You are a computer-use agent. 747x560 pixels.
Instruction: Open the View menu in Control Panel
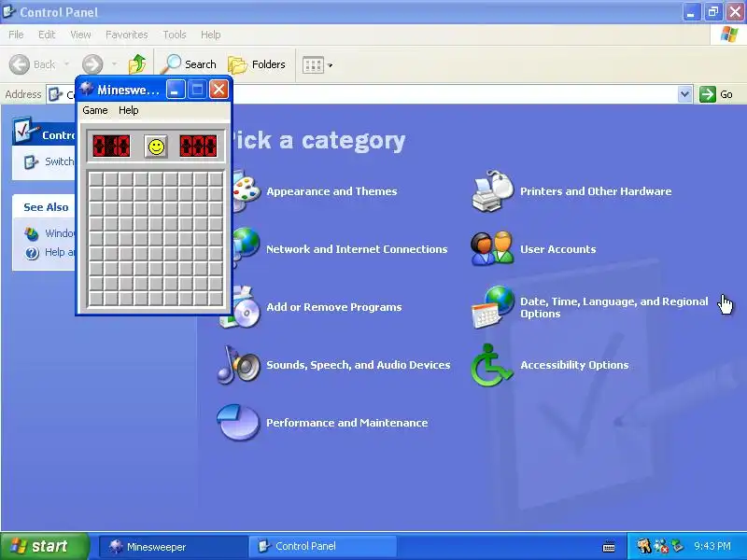pyautogui.click(x=80, y=35)
